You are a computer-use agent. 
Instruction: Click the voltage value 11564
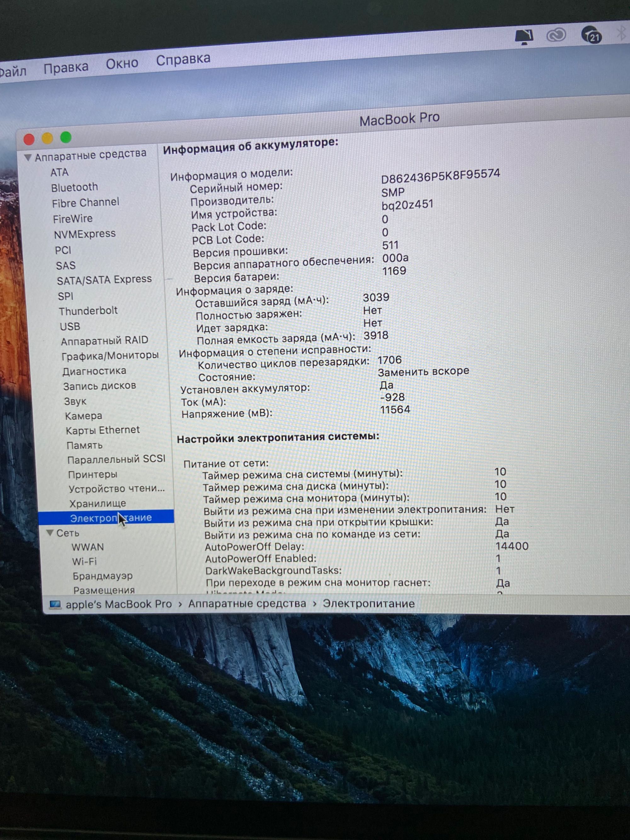coord(395,410)
